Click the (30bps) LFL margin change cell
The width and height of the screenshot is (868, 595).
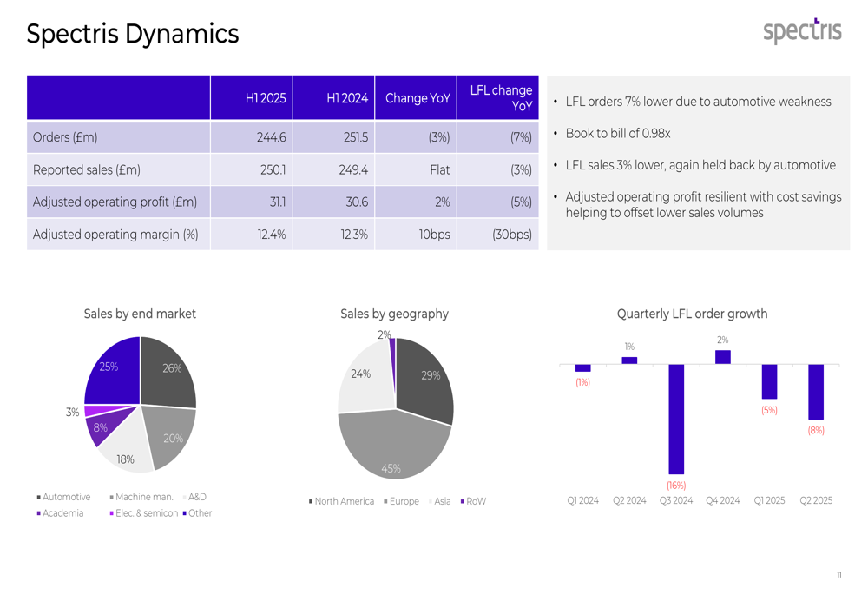coord(512,235)
